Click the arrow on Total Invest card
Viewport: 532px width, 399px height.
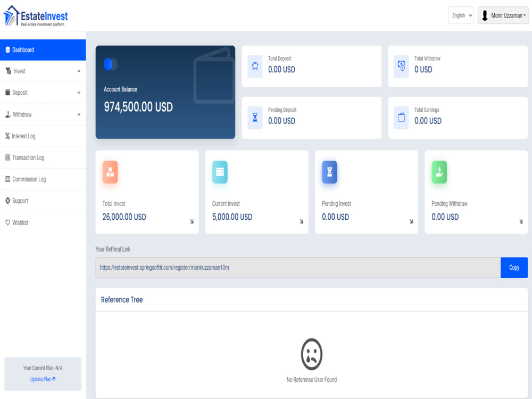192,221
